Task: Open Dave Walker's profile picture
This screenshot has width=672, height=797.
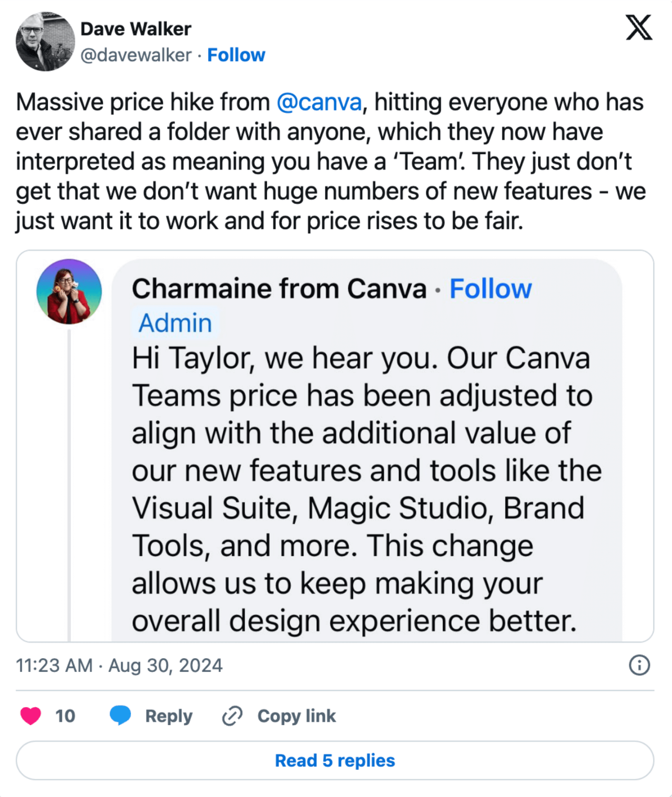Action: click(45, 42)
